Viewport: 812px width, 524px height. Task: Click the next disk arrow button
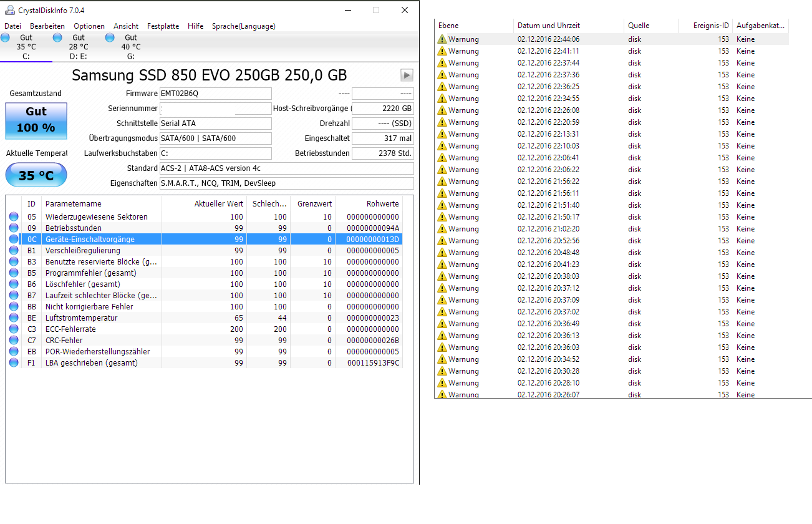[x=407, y=75]
